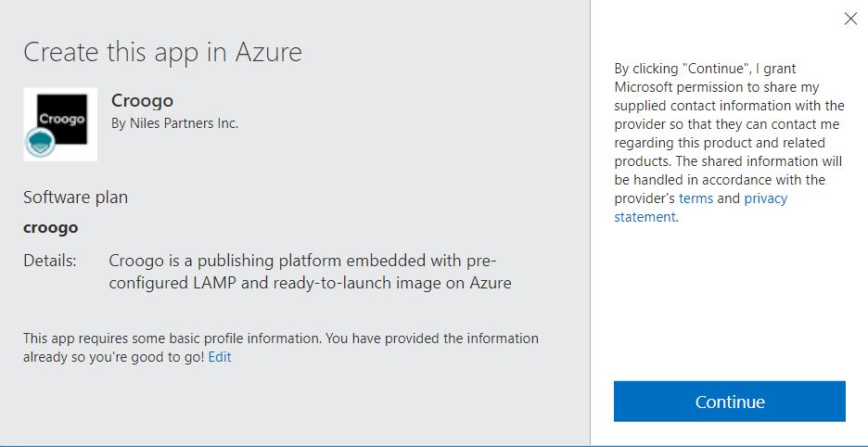868x447 pixels.
Task: Click the 'Software plan' heading
Action: [x=75, y=198]
